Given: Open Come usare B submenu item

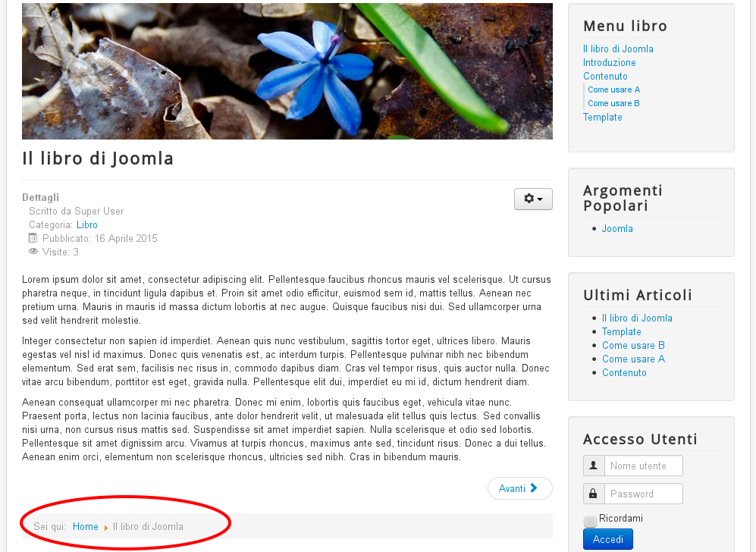Looking at the screenshot, I should pos(613,103).
